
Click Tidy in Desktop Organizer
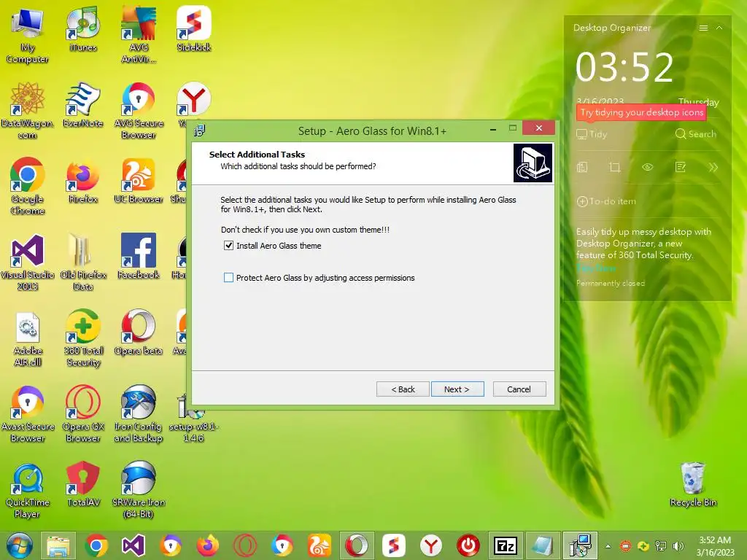click(x=592, y=134)
